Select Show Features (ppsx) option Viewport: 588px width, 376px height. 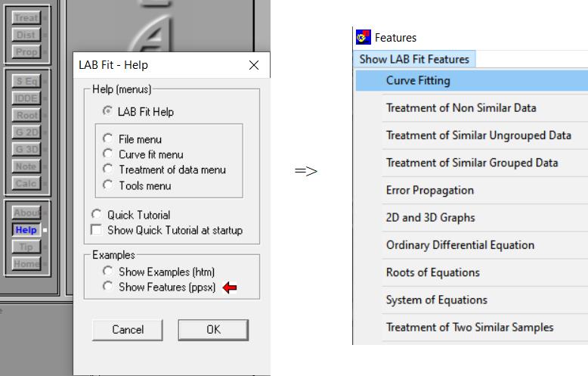click(107, 287)
